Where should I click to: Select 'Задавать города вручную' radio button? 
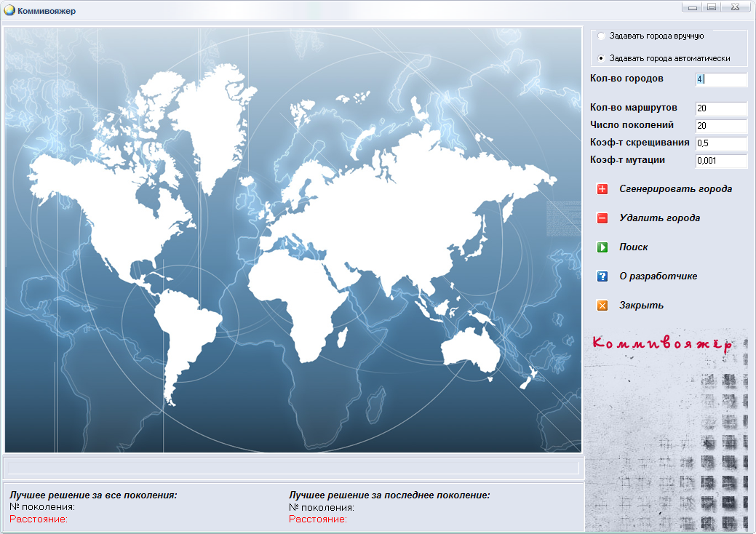pos(601,36)
